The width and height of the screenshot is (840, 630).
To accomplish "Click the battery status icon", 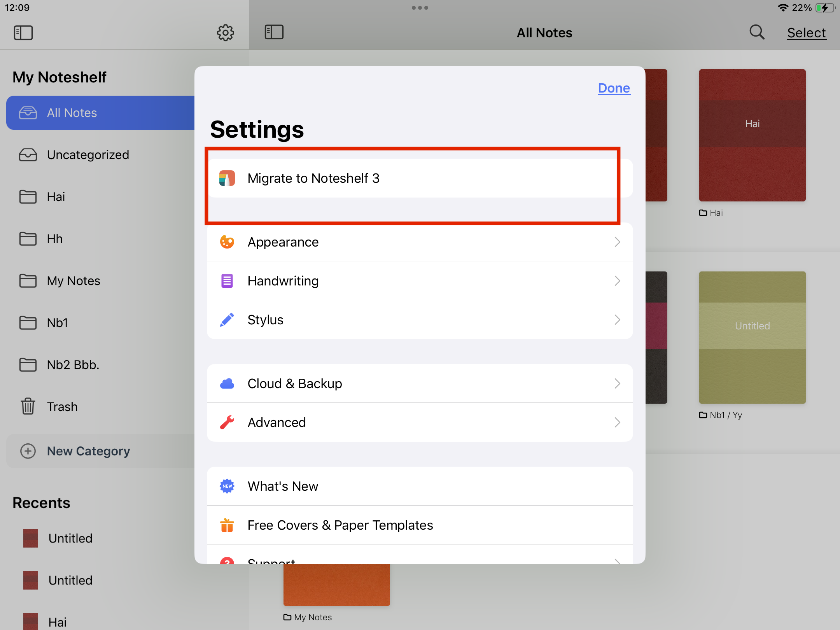I will (825, 8).
